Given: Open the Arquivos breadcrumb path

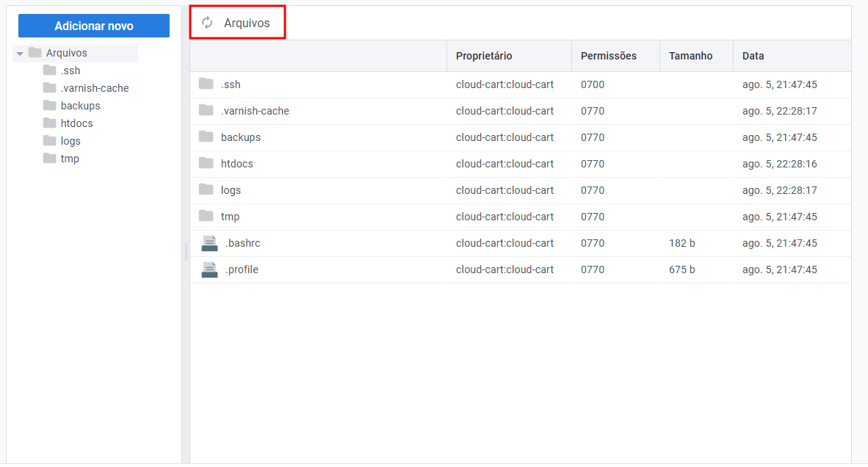Looking at the screenshot, I should click(247, 23).
